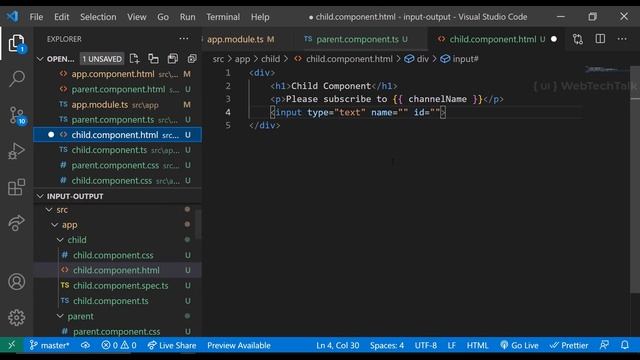This screenshot has height=360, width=640.
Task: Toggle vertical/horizontal editor layout icon
Action: coord(153,59)
